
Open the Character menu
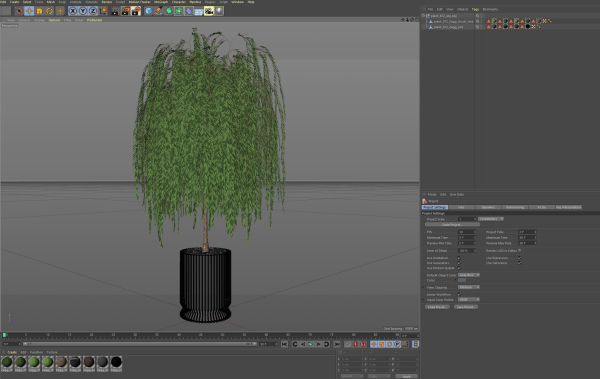point(179,2)
